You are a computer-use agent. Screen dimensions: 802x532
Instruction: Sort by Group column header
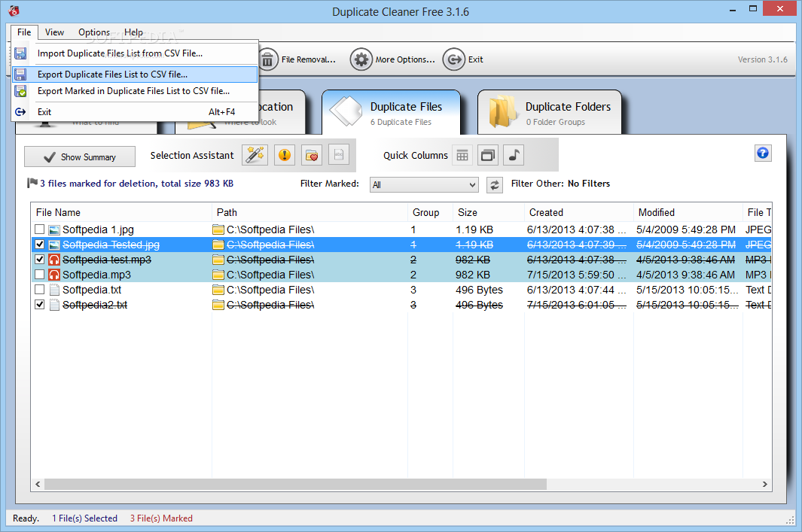click(430, 213)
